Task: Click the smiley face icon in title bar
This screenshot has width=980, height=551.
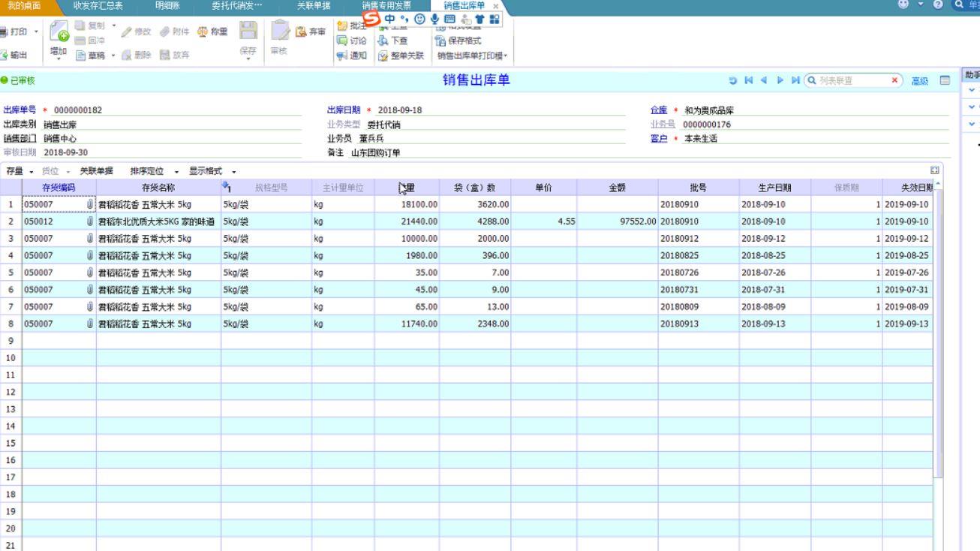Action: [x=903, y=5]
